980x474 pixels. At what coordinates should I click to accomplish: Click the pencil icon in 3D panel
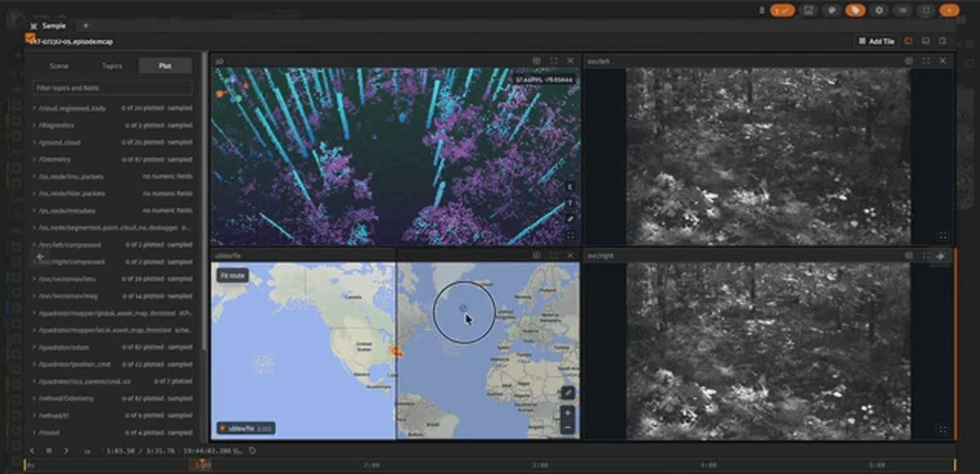click(x=570, y=219)
